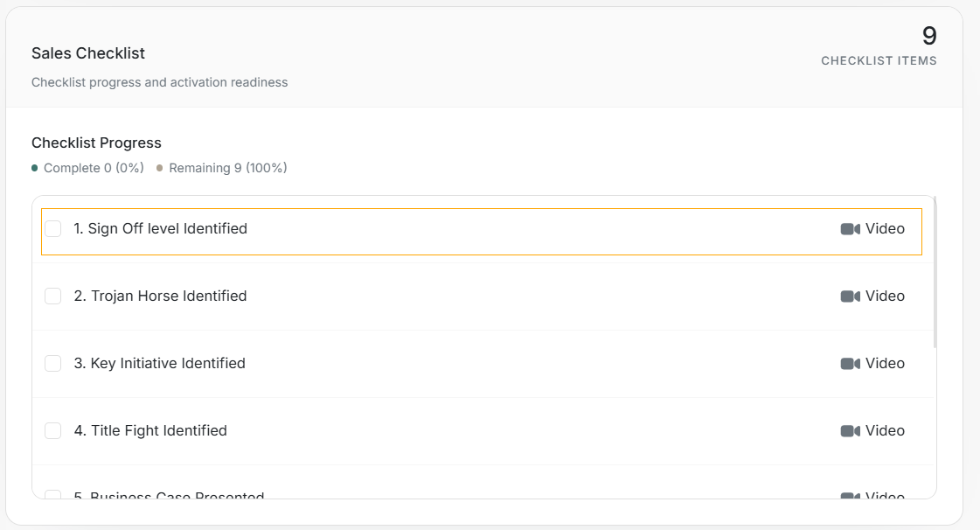Tick the Trojan Horse Identified checkbox

[x=53, y=296]
